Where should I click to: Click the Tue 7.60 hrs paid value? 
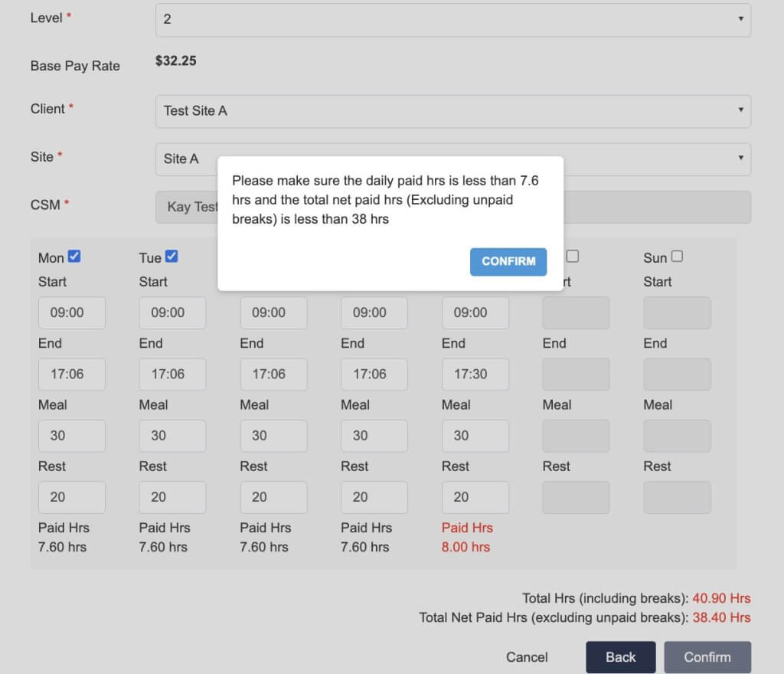point(163,547)
